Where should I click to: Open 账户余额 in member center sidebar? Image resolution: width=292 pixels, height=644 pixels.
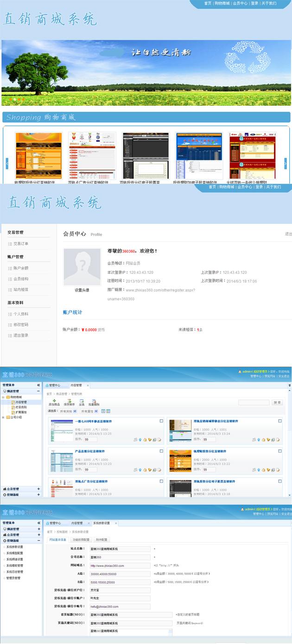[x=21, y=268]
